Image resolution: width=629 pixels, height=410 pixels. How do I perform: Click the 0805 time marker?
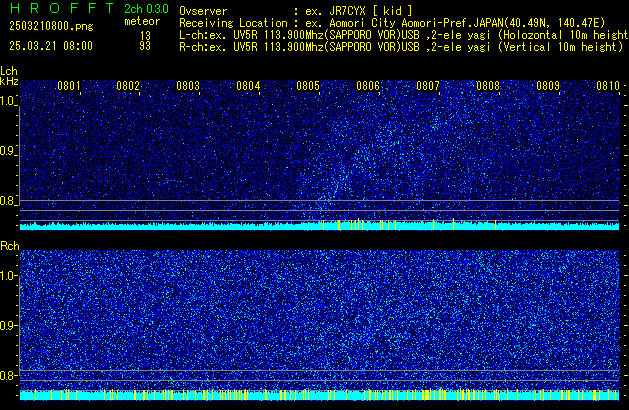coord(308,86)
